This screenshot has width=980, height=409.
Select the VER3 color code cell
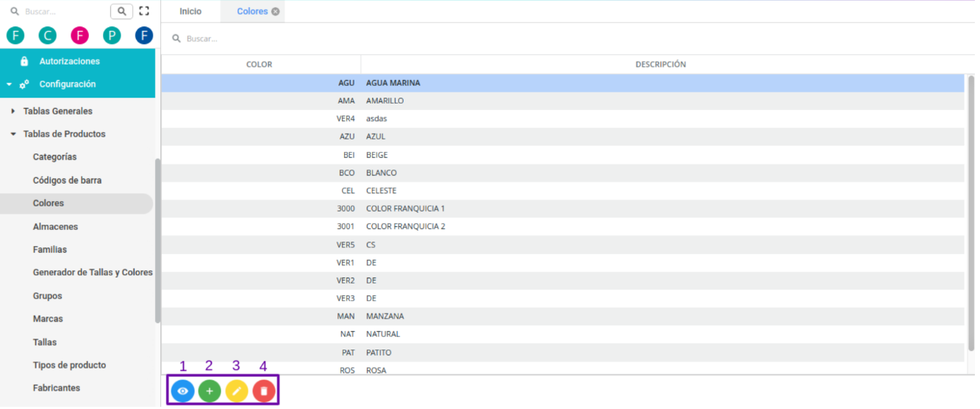[261, 298]
